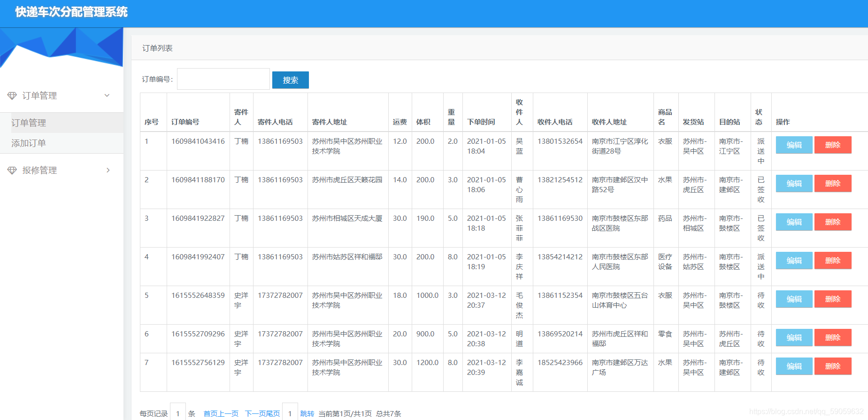Click the 跳转 jump link
The image size is (868, 420).
click(307, 414)
